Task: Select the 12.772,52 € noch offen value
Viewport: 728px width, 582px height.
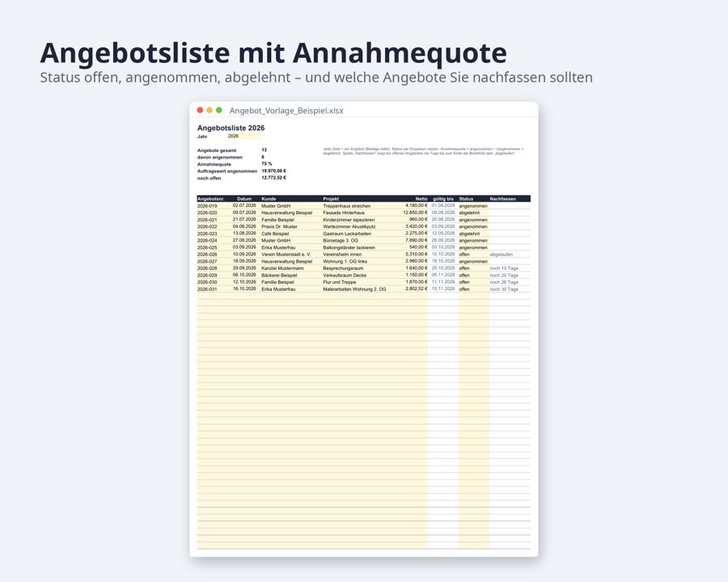Action: (x=273, y=178)
